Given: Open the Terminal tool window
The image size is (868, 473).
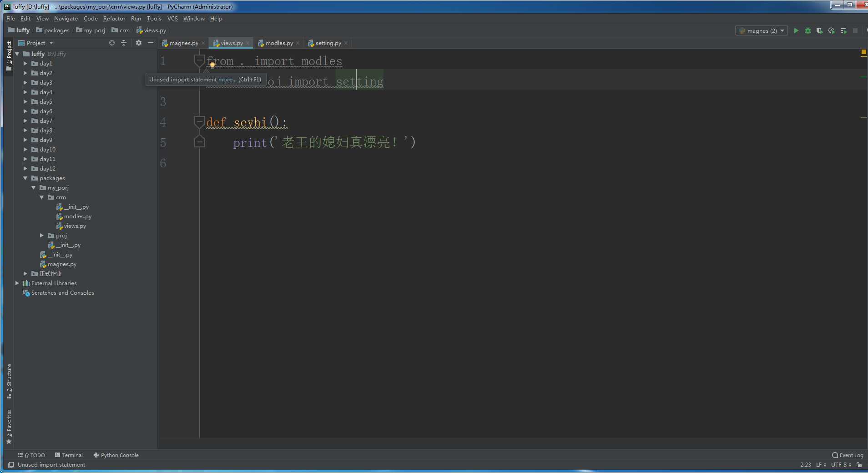Looking at the screenshot, I should pyautogui.click(x=69, y=455).
